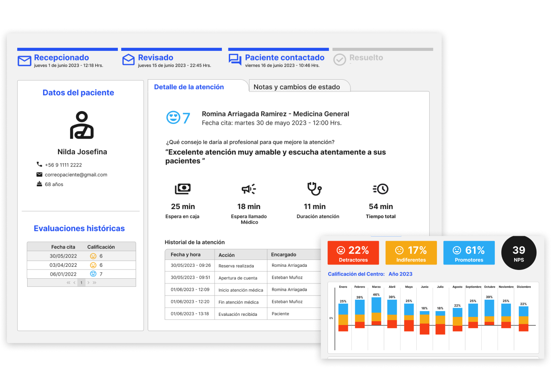The width and height of the screenshot is (551, 392).
Task: Open the Detalle de la atención tab
Action: click(x=189, y=87)
